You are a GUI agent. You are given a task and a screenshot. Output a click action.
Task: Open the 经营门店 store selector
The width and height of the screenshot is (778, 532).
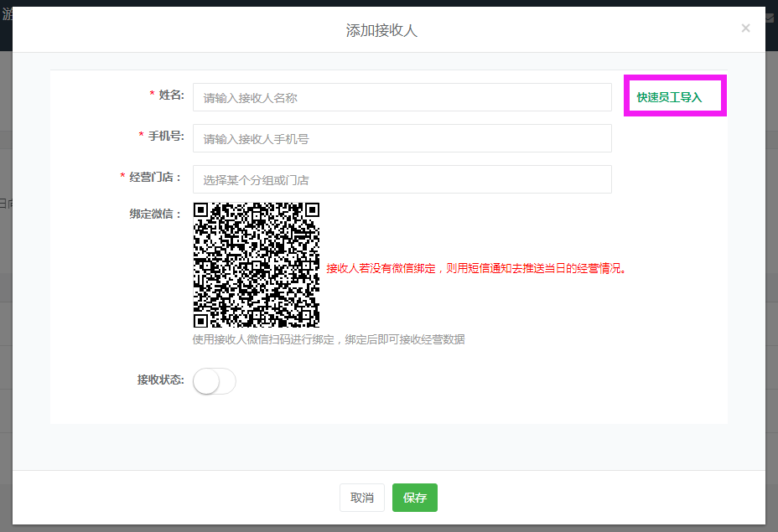pyautogui.click(x=402, y=179)
